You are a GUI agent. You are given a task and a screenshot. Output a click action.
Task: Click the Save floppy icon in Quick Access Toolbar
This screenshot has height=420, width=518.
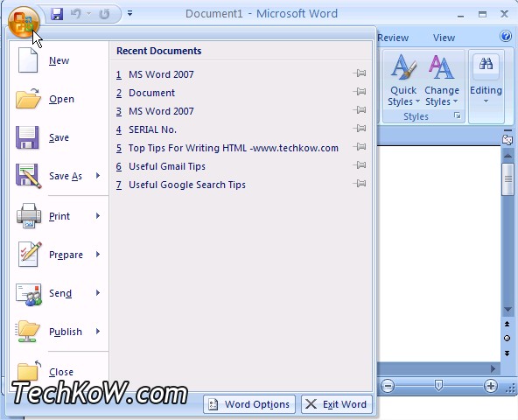pos(57,14)
